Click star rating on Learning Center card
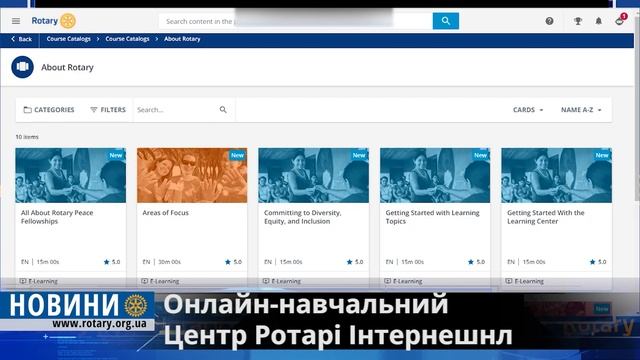 point(598,262)
